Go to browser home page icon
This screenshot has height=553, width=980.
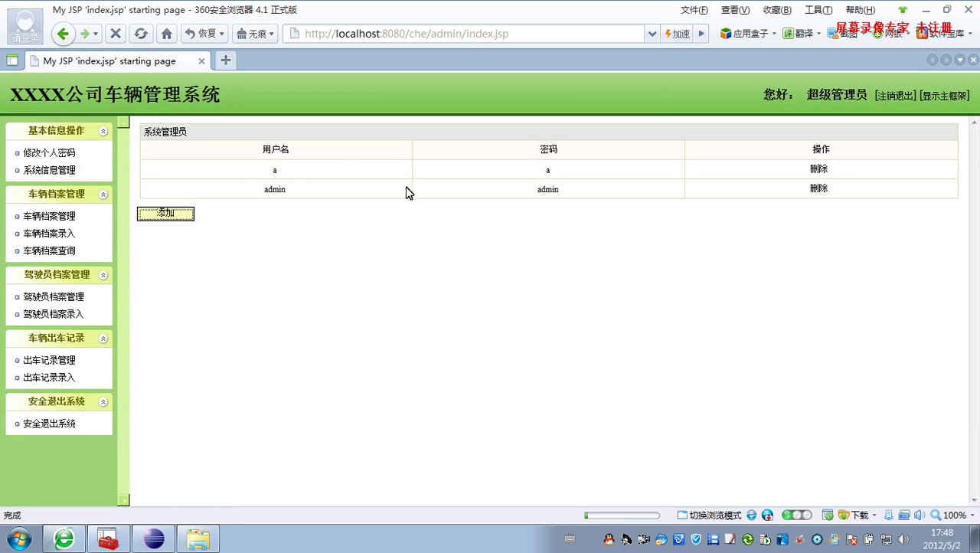click(x=167, y=34)
